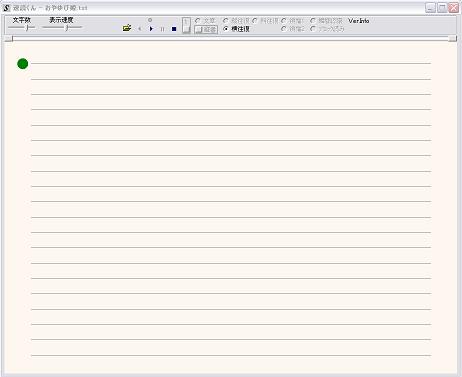Screen dimensions: 462x377
Task: Click the 表示速度 speed slider
Action: click(62, 28)
